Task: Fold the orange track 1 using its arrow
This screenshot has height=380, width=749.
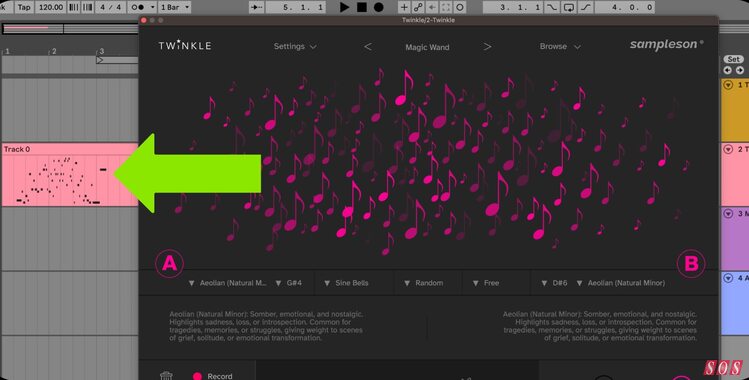Action: 728,85
